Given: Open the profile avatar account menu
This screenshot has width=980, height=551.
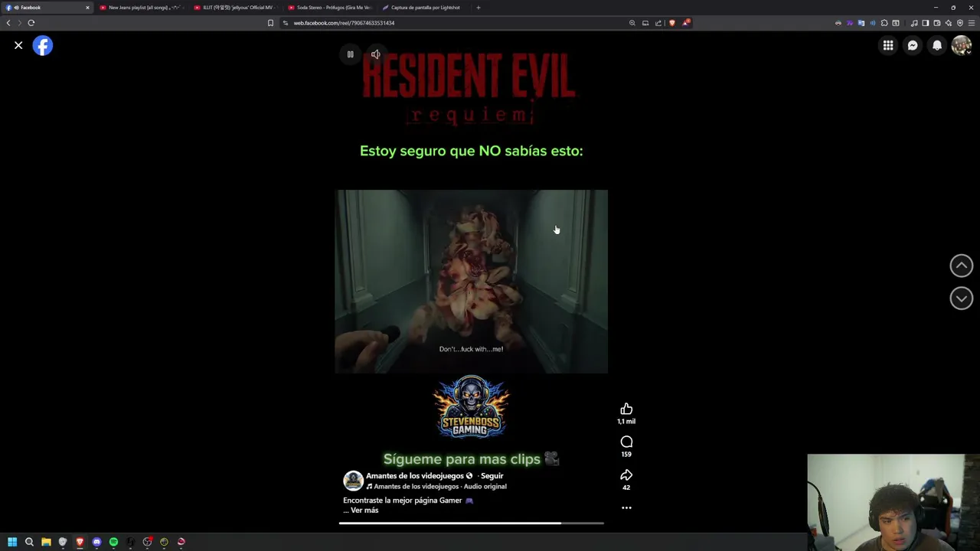Looking at the screenshot, I should [x=962, y=46].
